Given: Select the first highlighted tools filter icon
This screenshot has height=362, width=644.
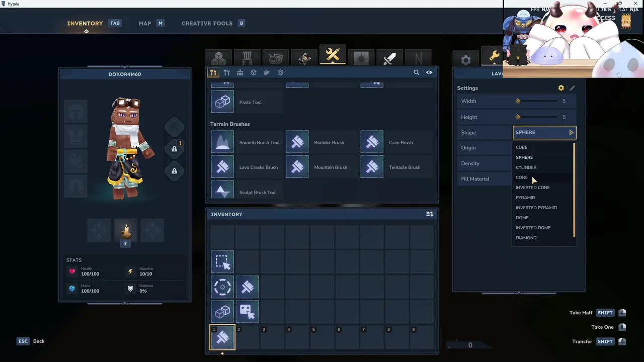Looking at the screenshot, I should point(213,72).
